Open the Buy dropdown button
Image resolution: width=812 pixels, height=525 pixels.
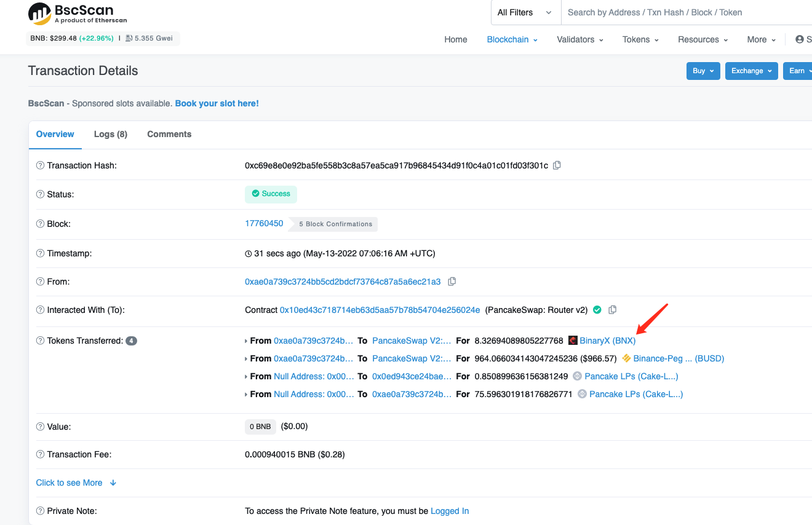pyautogui.click(x=703, y=71)
